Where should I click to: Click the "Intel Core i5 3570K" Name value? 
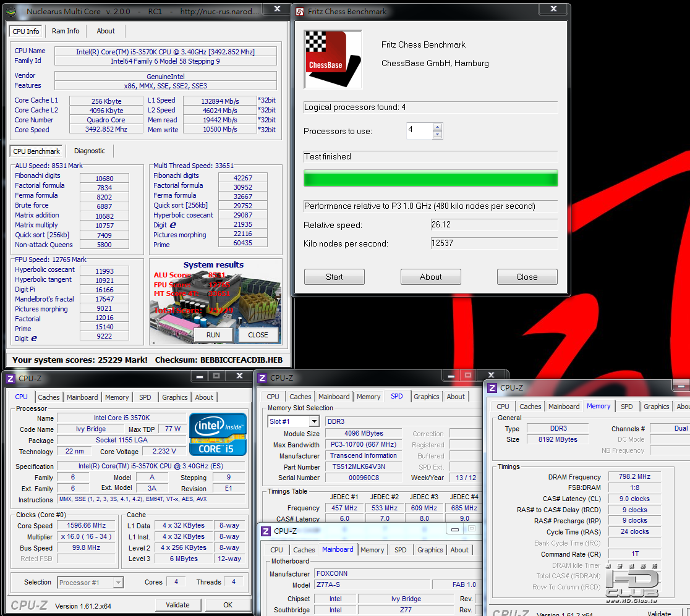click(x=122, y=418)
